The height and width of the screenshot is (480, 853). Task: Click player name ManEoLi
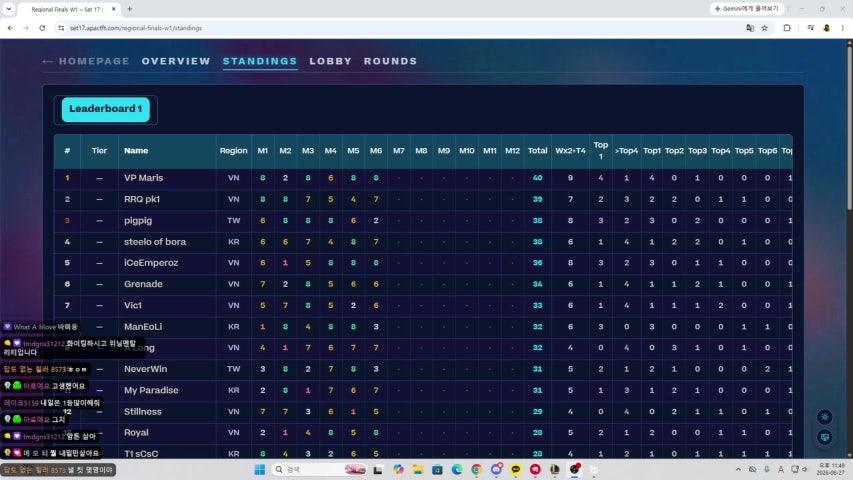point(143,327)
